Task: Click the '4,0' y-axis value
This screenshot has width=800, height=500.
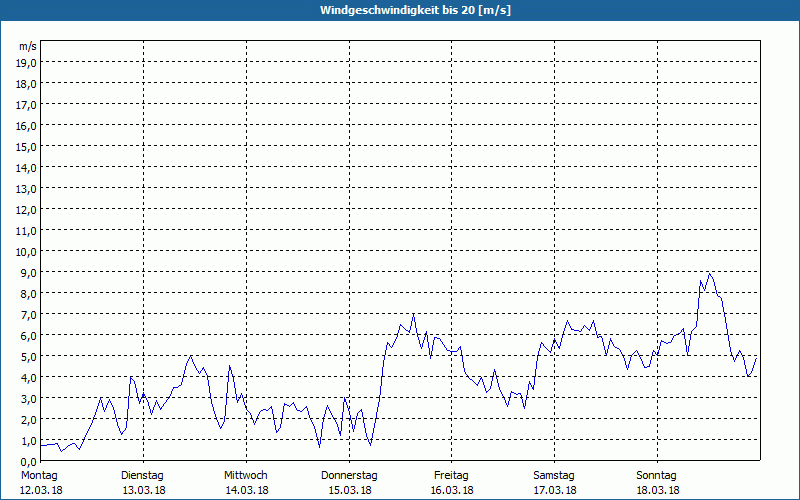Action: pyautogui.click(x=29, y=378)
